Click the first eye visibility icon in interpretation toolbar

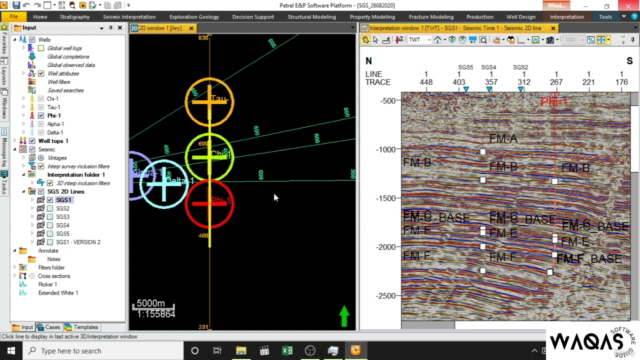pos(452,40)
